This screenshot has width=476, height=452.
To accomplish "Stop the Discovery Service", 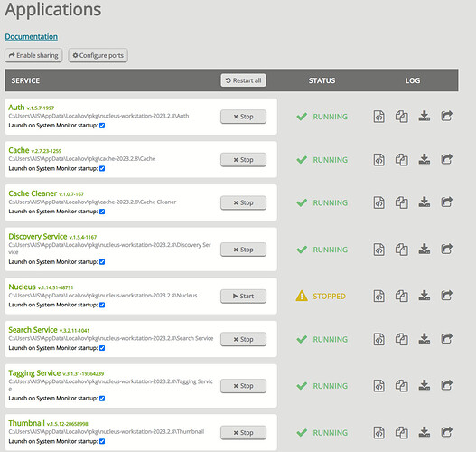I will [x=244, y=250].
